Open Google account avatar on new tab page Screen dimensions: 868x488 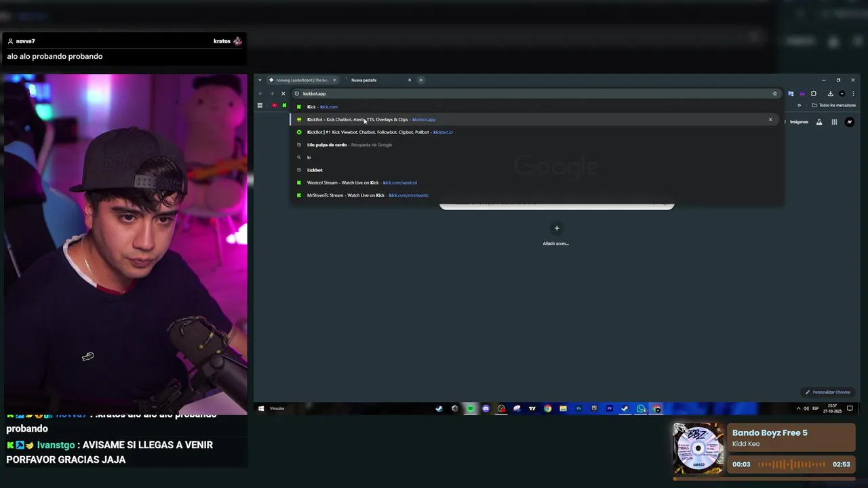849,122
